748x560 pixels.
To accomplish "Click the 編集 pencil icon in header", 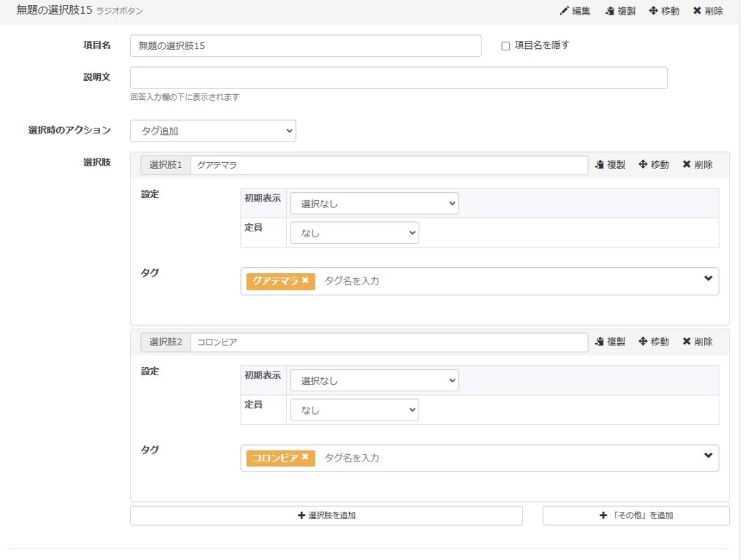I will (x=564, y=11).
